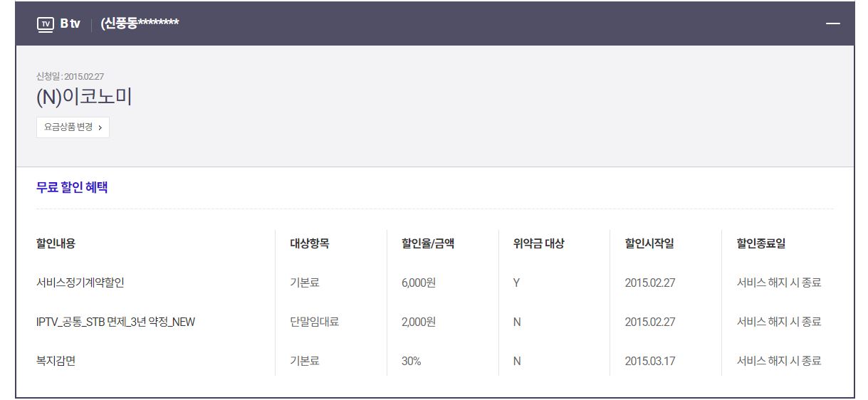
Task: Click the masked 신풍동 address in header
Action: point(140,24)
